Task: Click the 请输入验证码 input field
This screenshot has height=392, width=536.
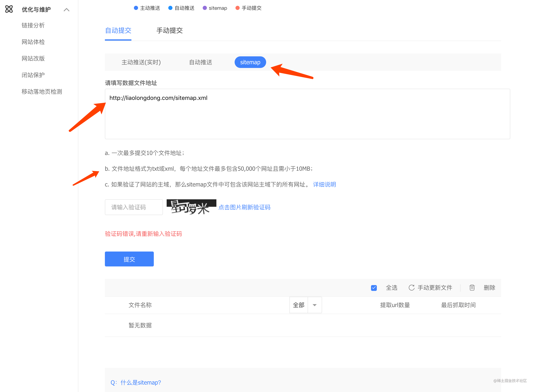Action: pyautogui.click(x=134, y=207)
